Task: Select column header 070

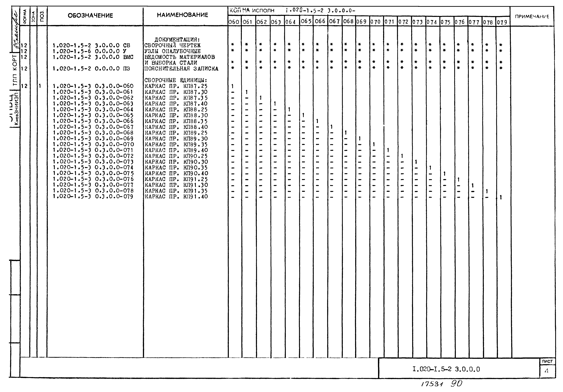Action: [375, 22]
